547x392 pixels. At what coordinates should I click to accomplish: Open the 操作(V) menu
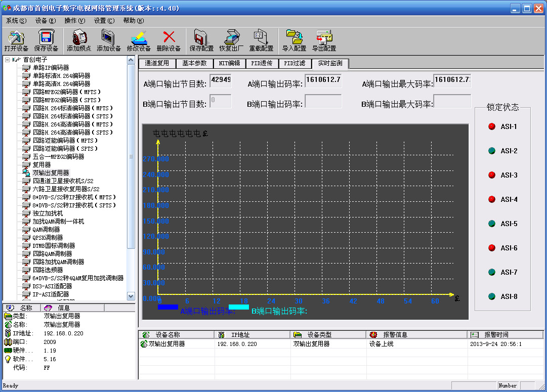coord(75,21)
